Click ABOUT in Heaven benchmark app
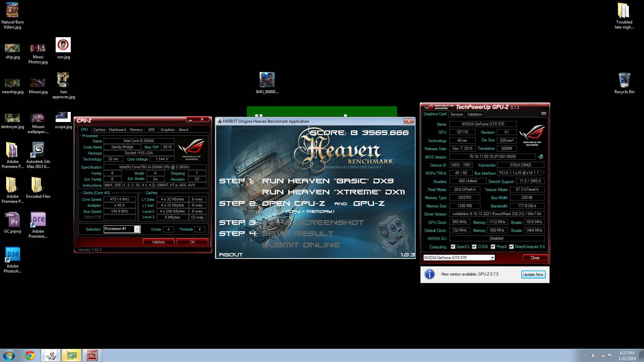This screenshot has width=644, height=362. click(231, 255)
